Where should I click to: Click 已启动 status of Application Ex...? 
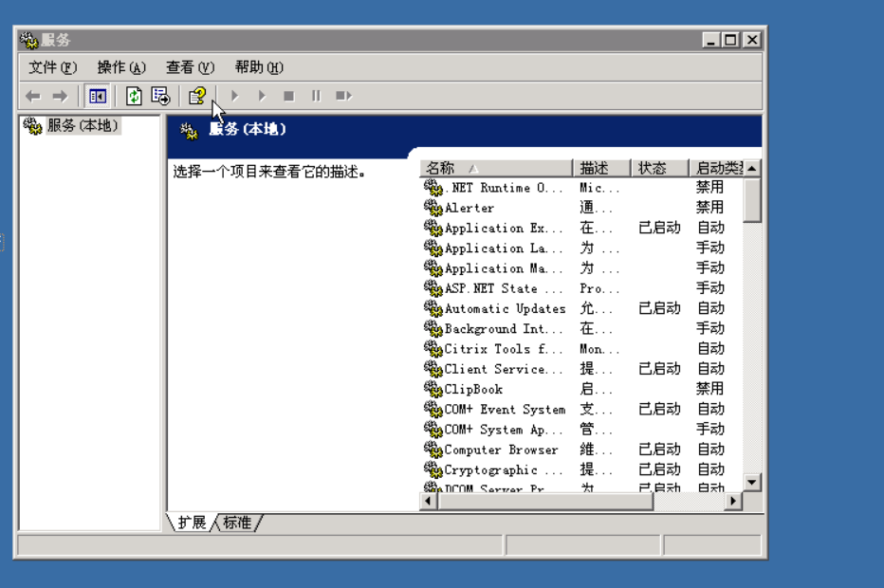point(659,228)
